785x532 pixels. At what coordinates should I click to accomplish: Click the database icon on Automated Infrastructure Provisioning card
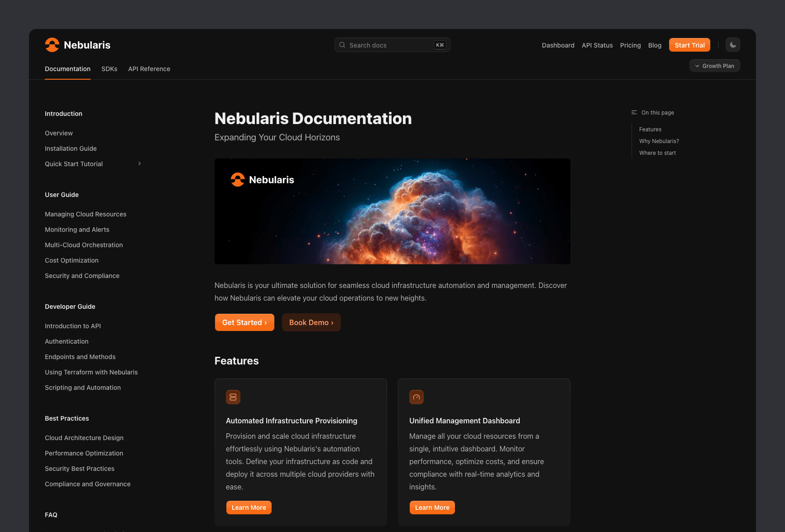tap(233, 397)
